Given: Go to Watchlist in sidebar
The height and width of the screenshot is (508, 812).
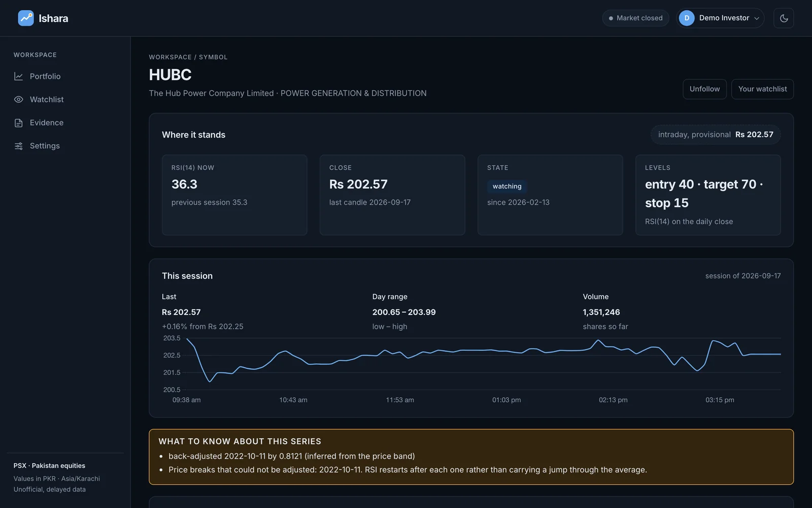Looking at the screenshot, I should coord(65,100).
